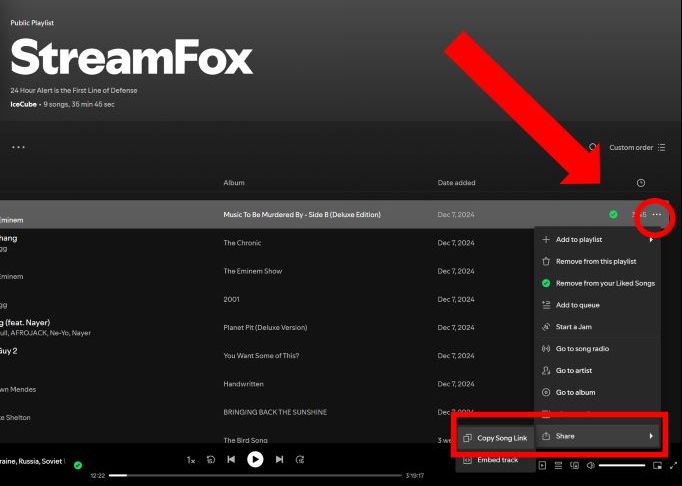This screenshot has width=682, height=486.
Task: Change the 1x playback speed
Action: pos(191,459)
